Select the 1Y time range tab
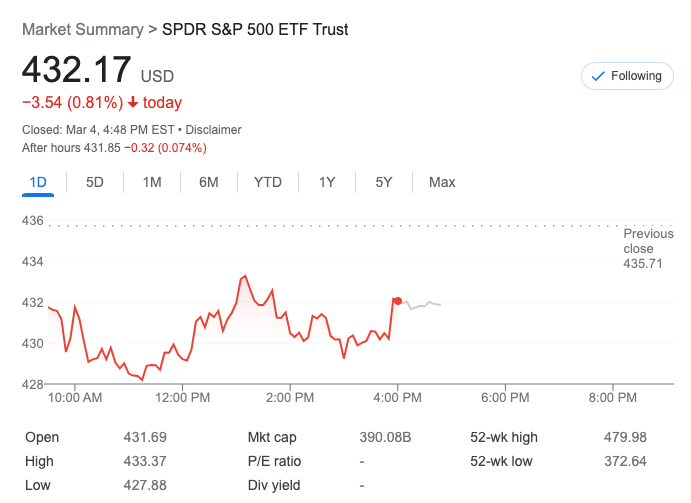This screenshot has height=503, width=691. (327, 182)
